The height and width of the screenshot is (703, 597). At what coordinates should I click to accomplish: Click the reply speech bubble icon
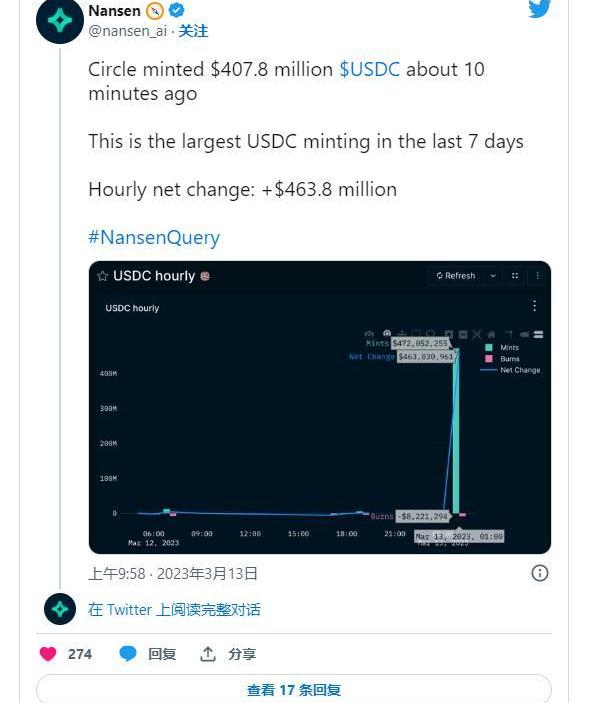tap(128, 654)
